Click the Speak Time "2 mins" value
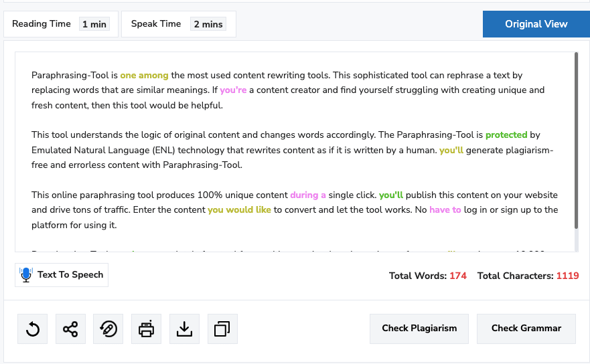The height and width of the screenshot is (364, 590). (208, 24)
